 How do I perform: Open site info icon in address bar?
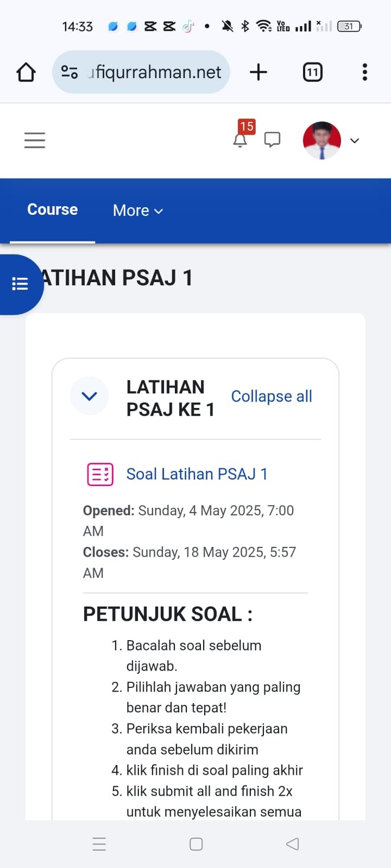[70, 72]
